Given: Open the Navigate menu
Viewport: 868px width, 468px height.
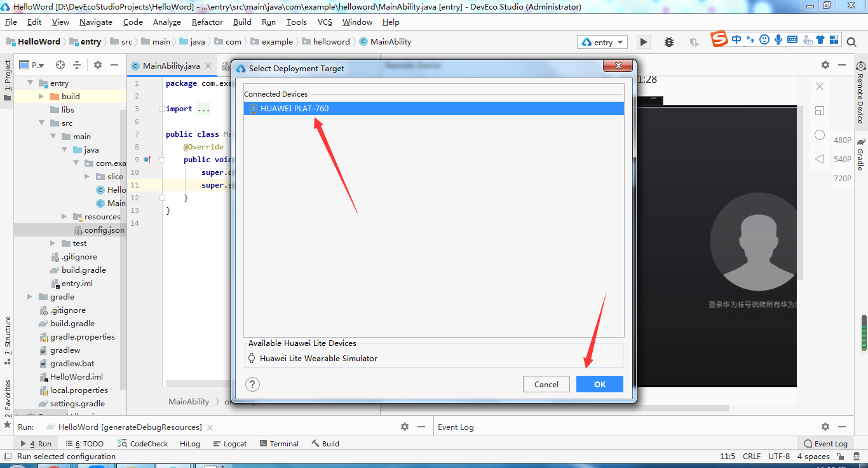Looking at the screenshot, I should pos(96,22).
